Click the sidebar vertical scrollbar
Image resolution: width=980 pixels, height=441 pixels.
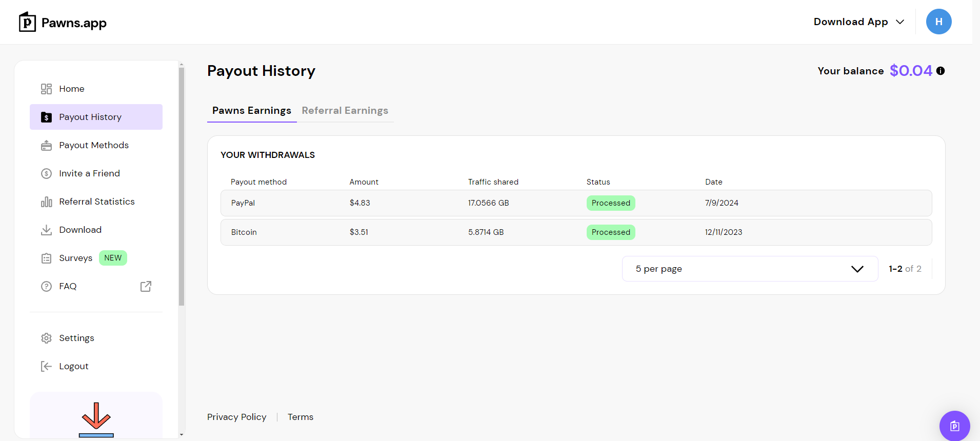click(x=181, y=187)
